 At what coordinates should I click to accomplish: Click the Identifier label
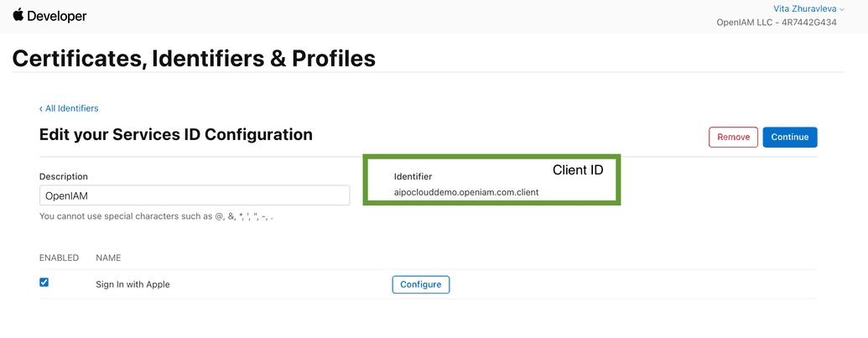(x=413, y=177)
